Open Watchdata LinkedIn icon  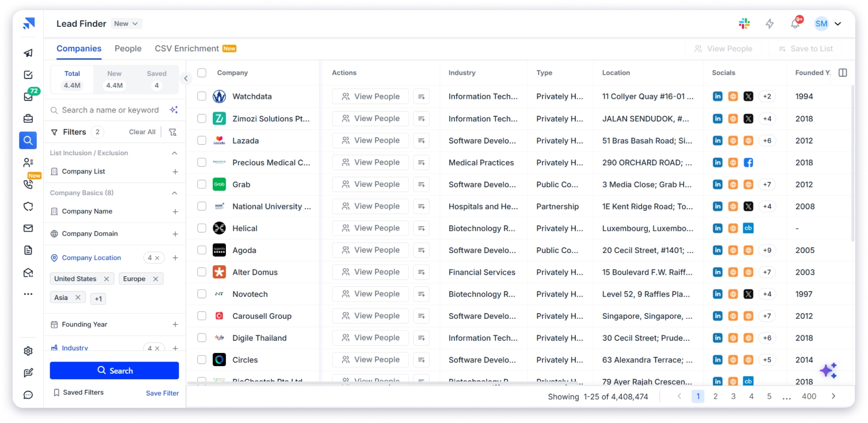(x=717, y=96)
